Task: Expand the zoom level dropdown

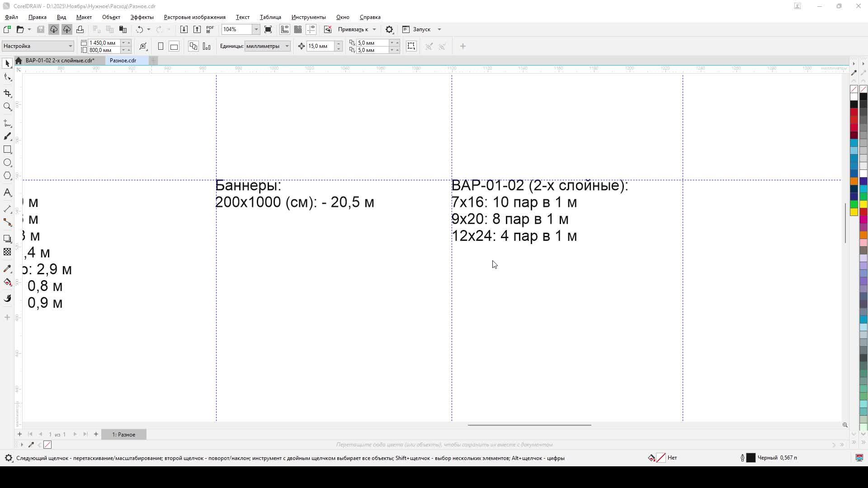Action: tap(256, 29)
